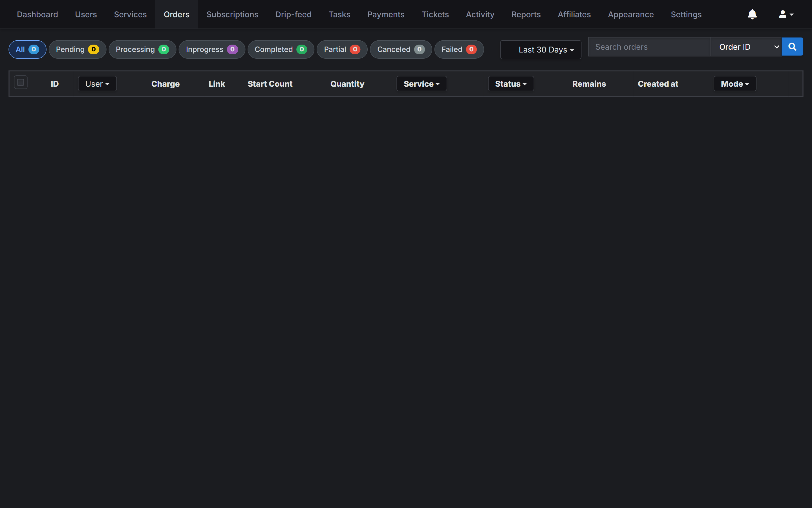Click the Remains column header

tap(589, 84)
